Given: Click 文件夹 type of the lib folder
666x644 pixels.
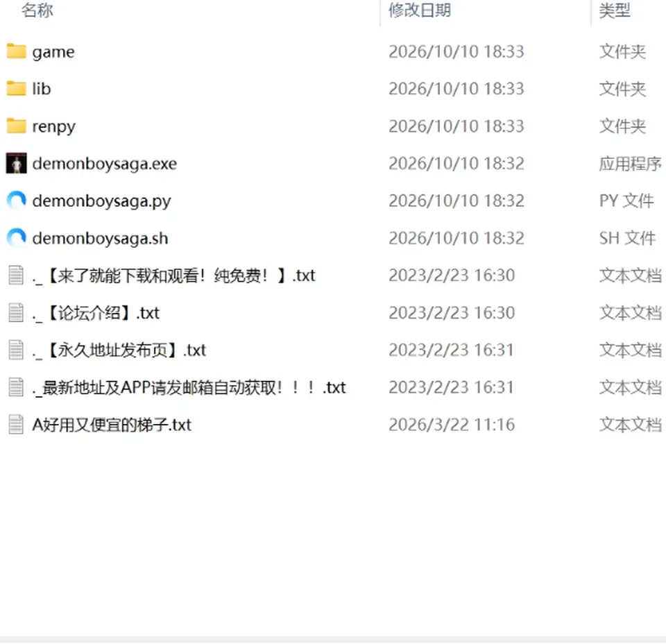Looking at the screenshot, I should pos(623,89).
